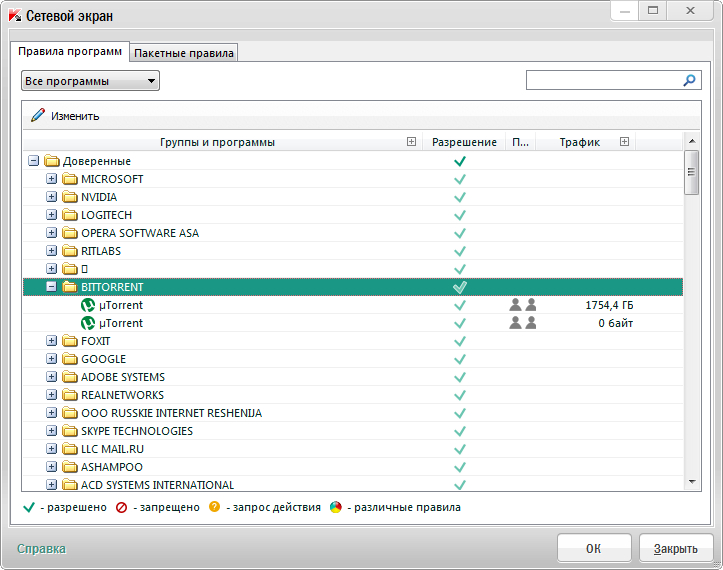Expand the REALNETWORKS group
The image size is (723, 570).
[52, 394]
